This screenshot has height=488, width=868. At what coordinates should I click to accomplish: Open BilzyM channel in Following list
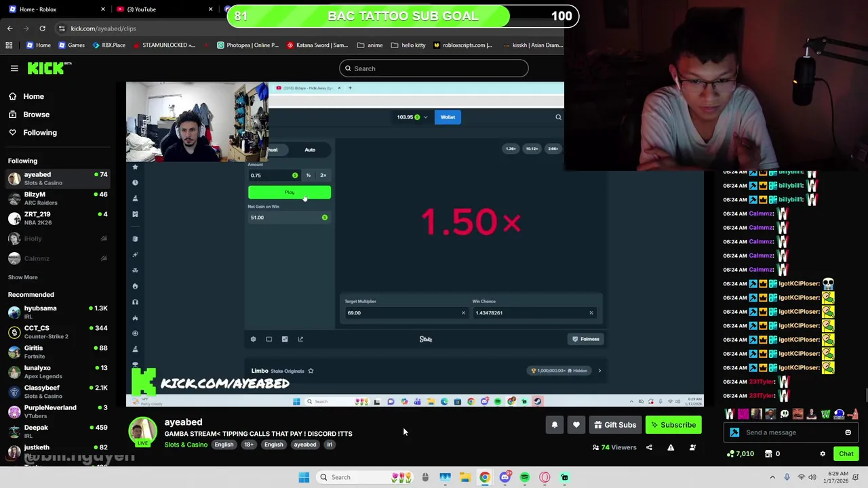[x=58, y=198]
